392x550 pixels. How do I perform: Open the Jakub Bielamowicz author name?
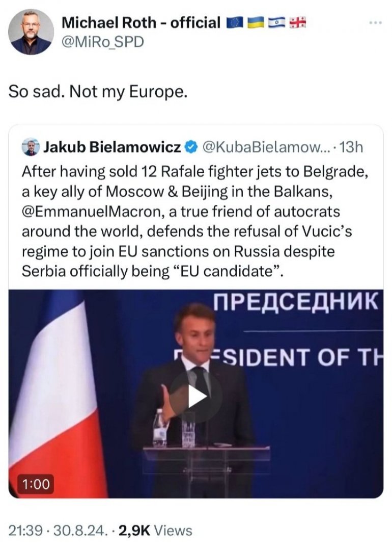112,147
